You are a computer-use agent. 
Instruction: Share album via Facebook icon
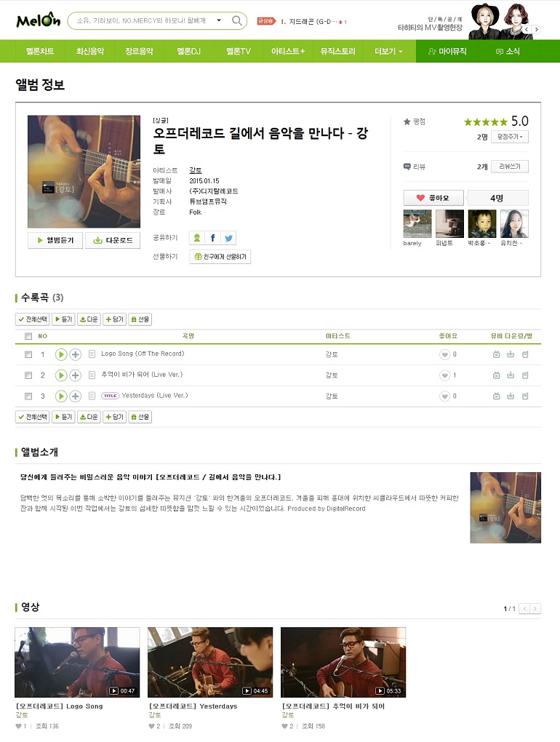pos(212,238)
